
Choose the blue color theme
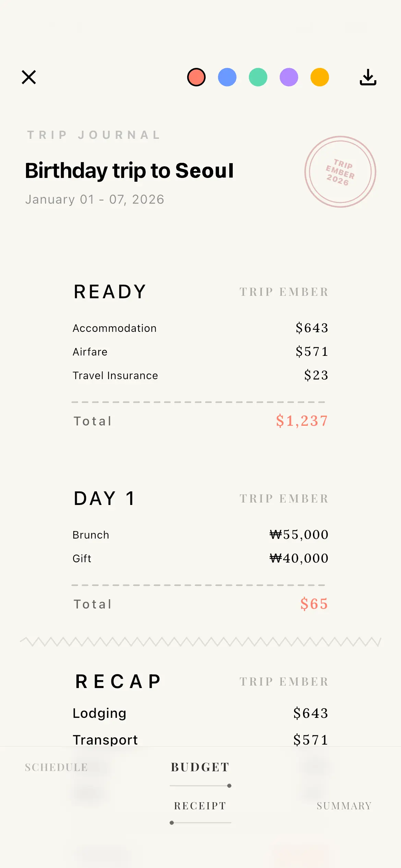pyautogui.click(x=227, y=77)
